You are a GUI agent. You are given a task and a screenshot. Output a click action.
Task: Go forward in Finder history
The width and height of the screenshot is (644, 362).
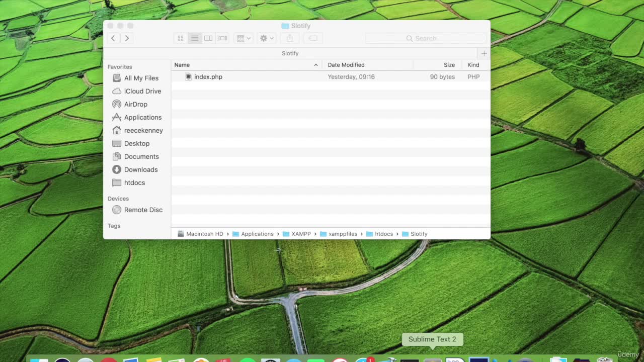coord(127,38)
